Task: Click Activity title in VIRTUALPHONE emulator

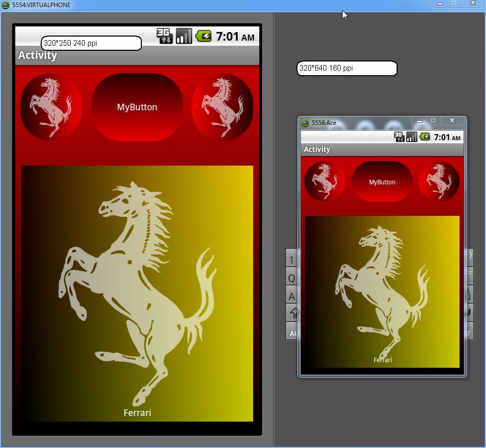Action: point(38,55)
